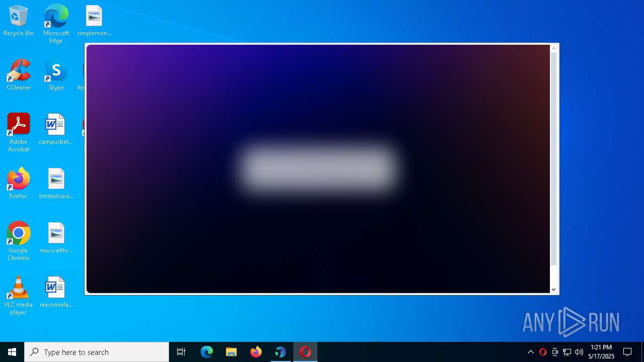This screenshot has height=362, width=644.
Task: Open Firefox desktop shortcut
Action: [19, 184]
